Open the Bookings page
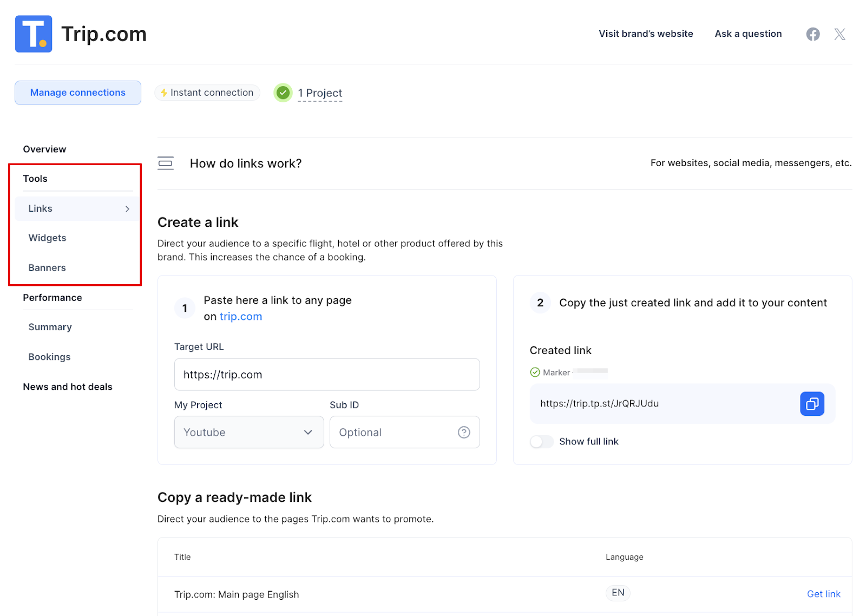Screen dimensions: 866x616 point(49,357)
